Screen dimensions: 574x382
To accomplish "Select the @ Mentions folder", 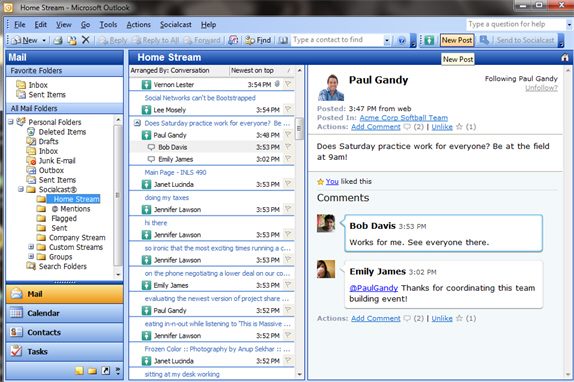I will pyautogui.click(x=71, y=209).
